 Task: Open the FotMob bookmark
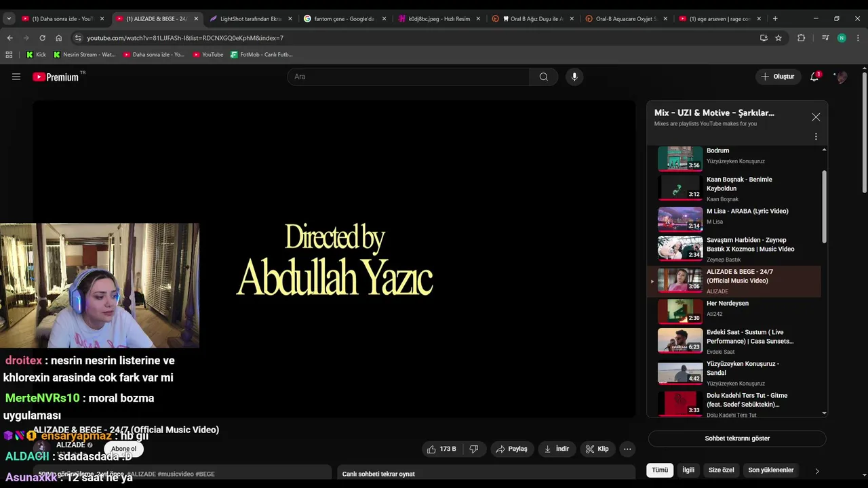pos(262,54)
